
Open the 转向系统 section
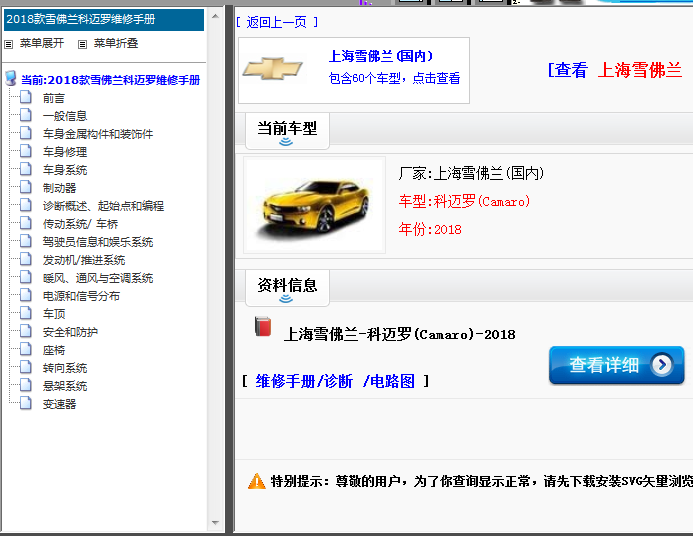65,368
